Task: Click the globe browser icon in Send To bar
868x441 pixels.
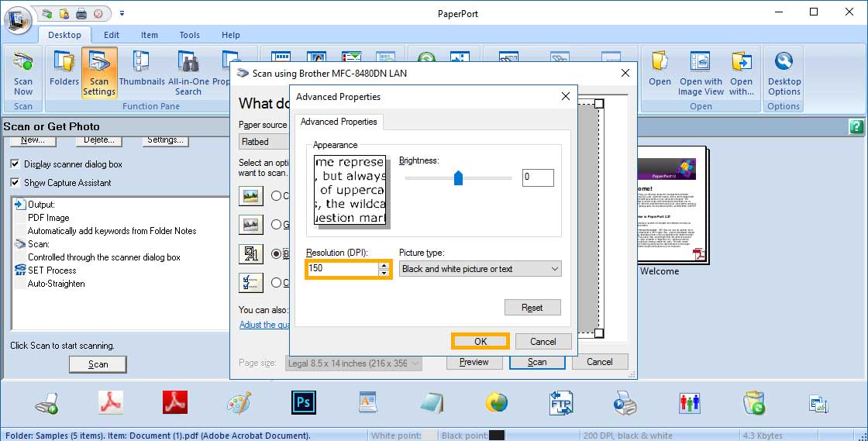Action: click(497, 403)
